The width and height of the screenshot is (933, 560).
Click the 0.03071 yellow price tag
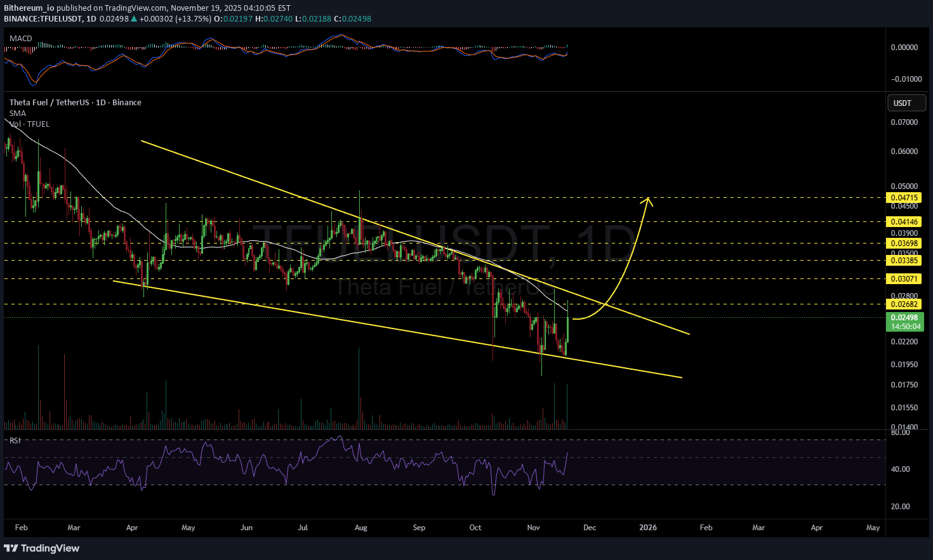pos(904,279)
